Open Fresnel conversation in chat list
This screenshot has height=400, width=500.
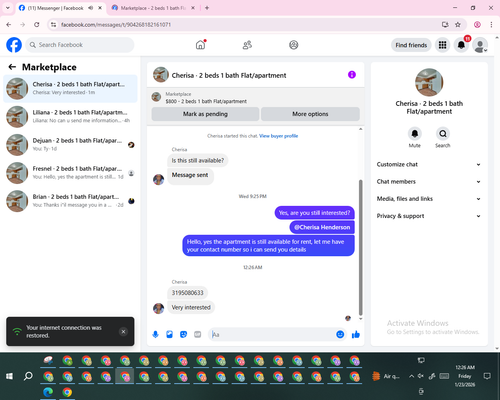(70, 173)
